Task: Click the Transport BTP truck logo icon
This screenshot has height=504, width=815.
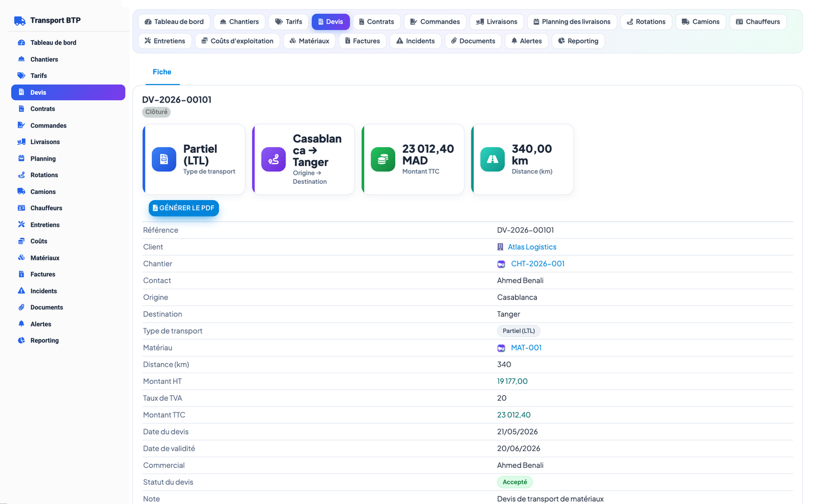Action: 20,21
